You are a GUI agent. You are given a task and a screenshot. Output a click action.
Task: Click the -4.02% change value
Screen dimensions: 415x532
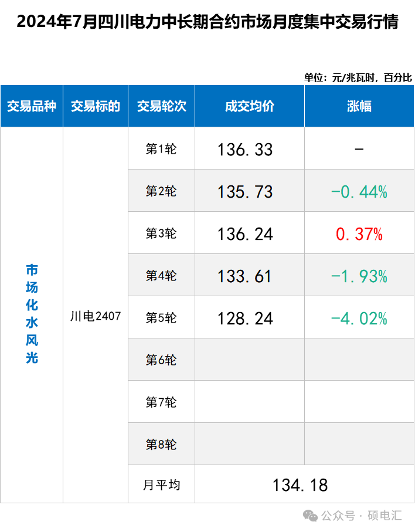[359, 318]
